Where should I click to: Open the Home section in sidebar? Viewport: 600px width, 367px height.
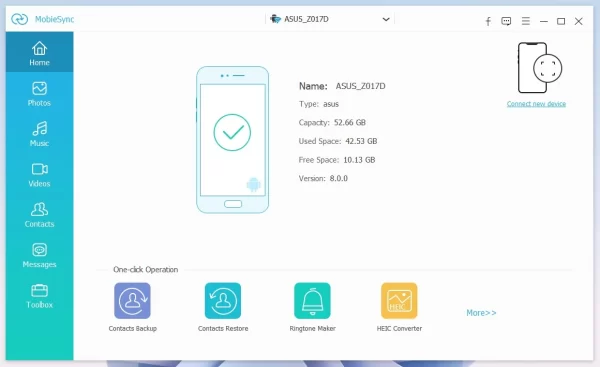pos(39,52)
